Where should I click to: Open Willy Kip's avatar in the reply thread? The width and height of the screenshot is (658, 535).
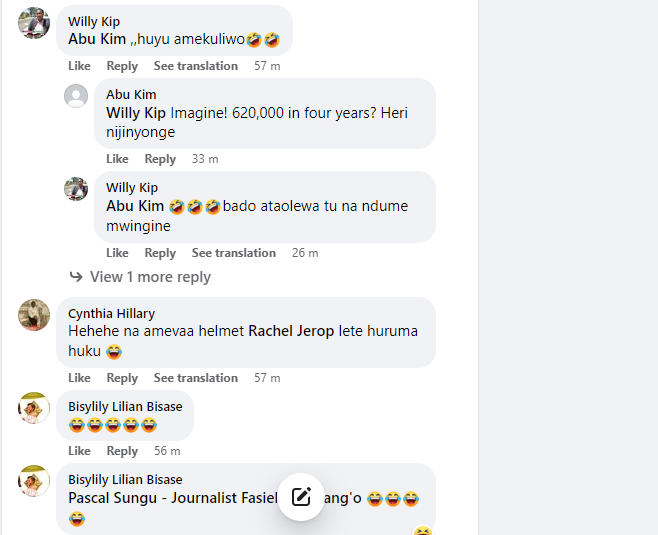[x=76, y=189]
